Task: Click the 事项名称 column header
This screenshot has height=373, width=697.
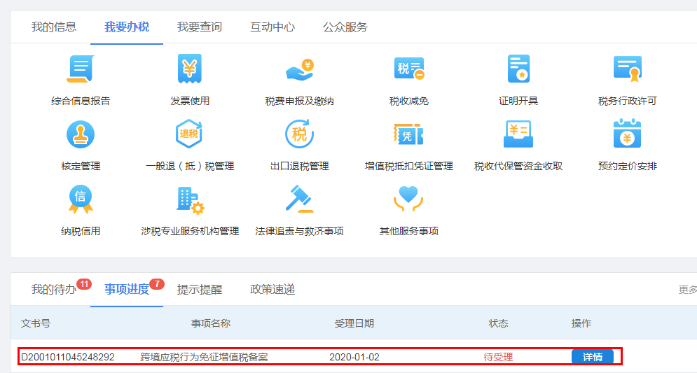Action: pyautogui.click(x=211, y=324)
